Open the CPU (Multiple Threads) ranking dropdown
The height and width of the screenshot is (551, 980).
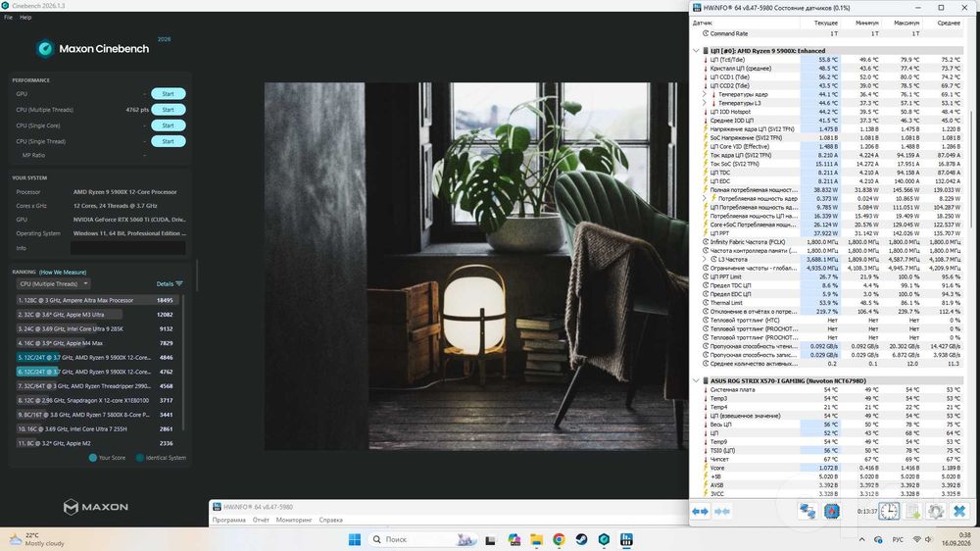point(53,284)
